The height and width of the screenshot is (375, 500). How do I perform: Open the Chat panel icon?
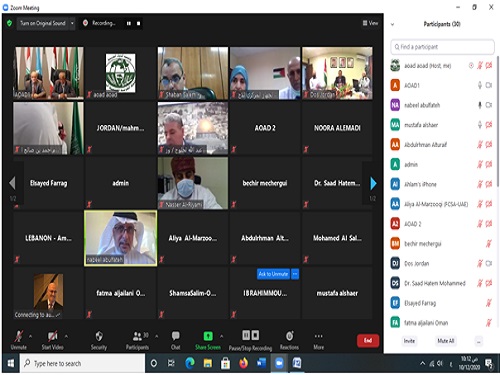(x=175, y=336)
